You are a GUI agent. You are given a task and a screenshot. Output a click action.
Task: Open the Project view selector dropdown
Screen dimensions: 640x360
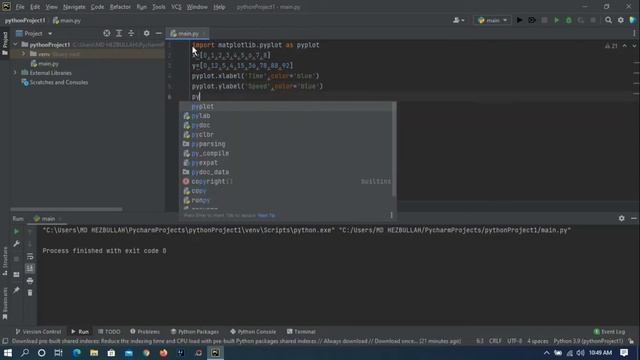click(34, 33)
